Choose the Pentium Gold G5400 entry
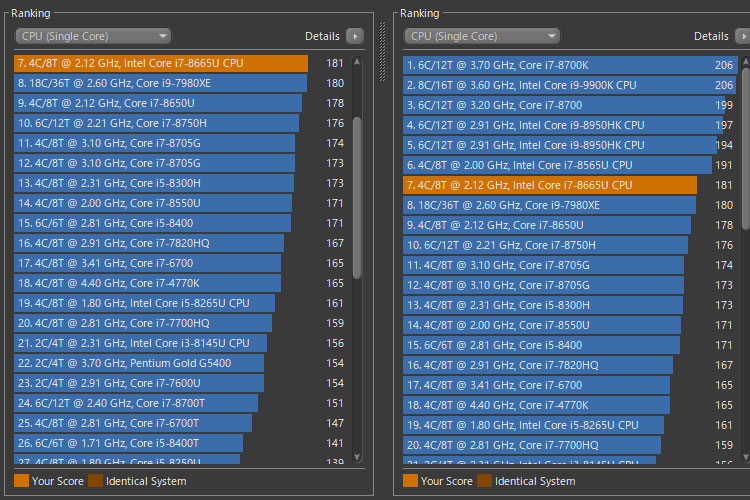This screenshot has width=750, height=500. click(140, 363)
